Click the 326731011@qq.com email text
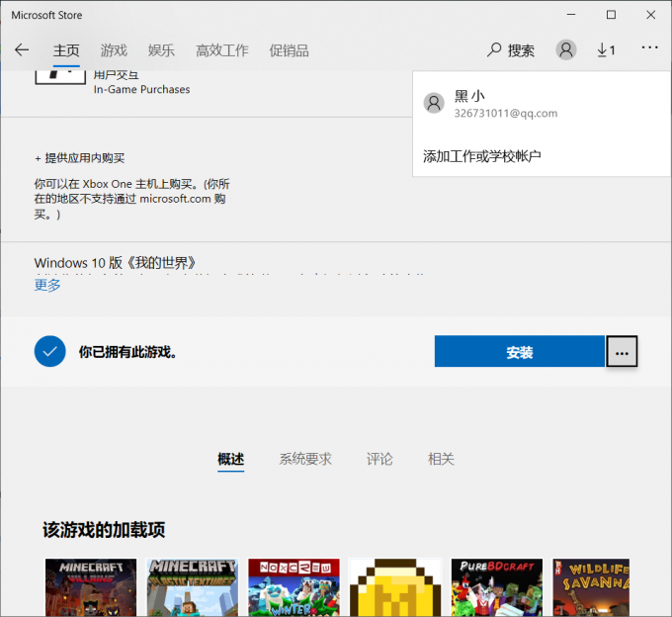672x617 pixels. coord(506,113)
